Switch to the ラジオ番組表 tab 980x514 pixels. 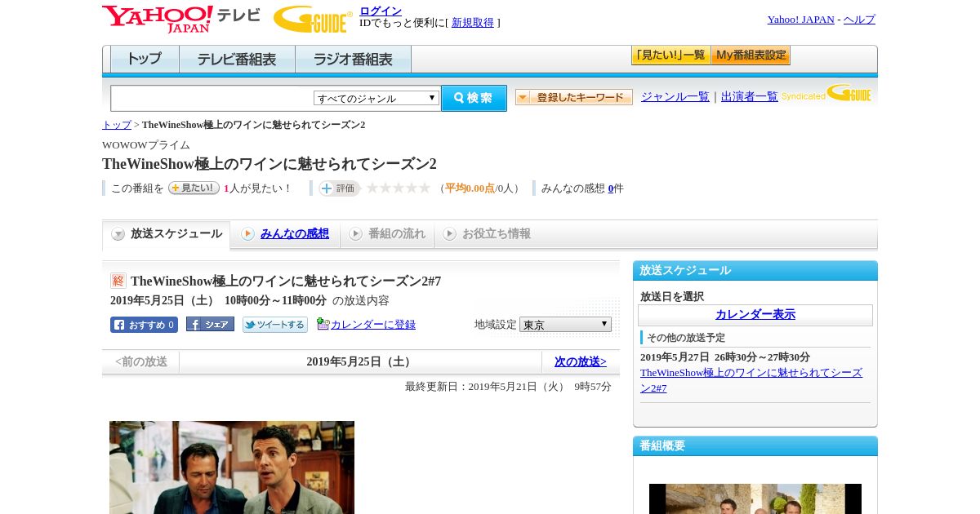[x=353, y=60]
